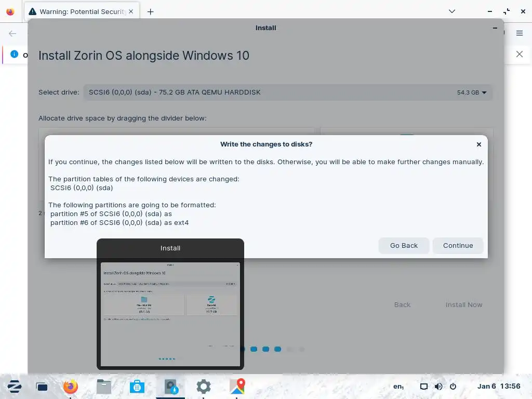Click Continue to write changes
Screen dimensions: 532x399
pyautogui.click(x=458, y=246)
